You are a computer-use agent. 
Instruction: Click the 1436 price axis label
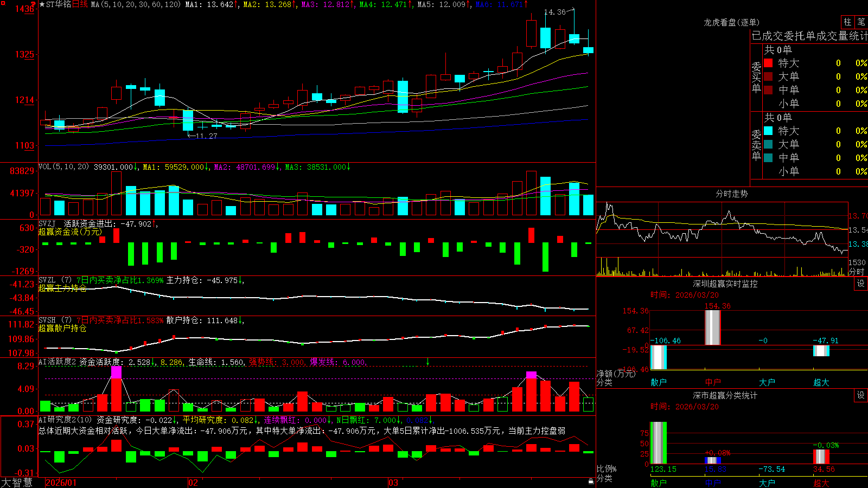pos(25,9)
